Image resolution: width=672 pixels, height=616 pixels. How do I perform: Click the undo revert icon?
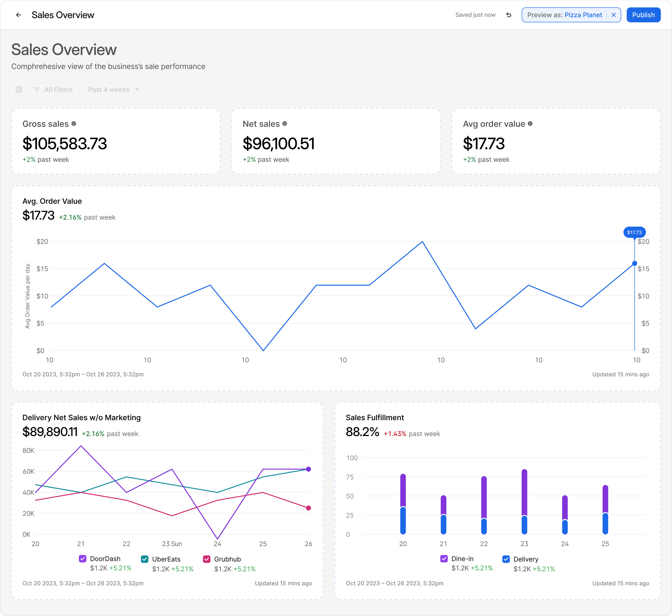(x=509, y=15)
